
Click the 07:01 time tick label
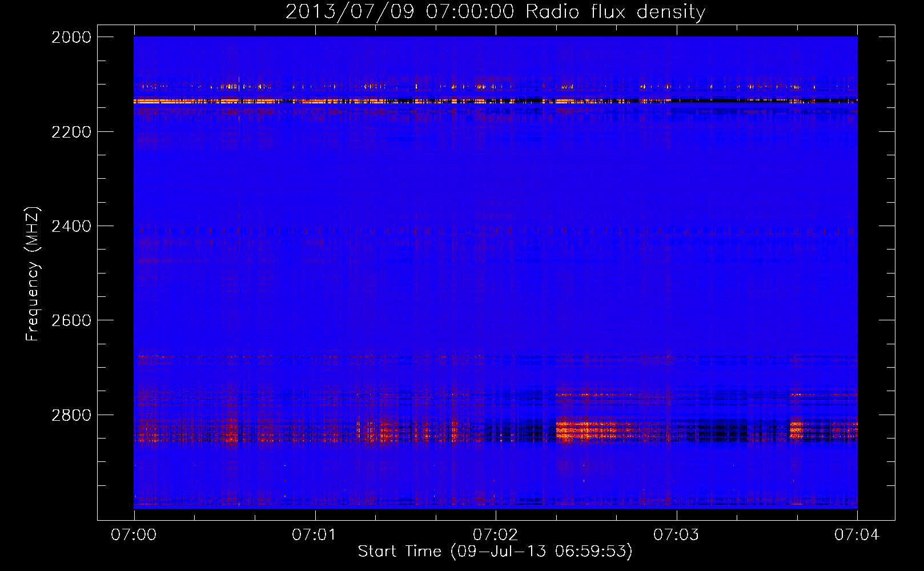click(315, 534)
